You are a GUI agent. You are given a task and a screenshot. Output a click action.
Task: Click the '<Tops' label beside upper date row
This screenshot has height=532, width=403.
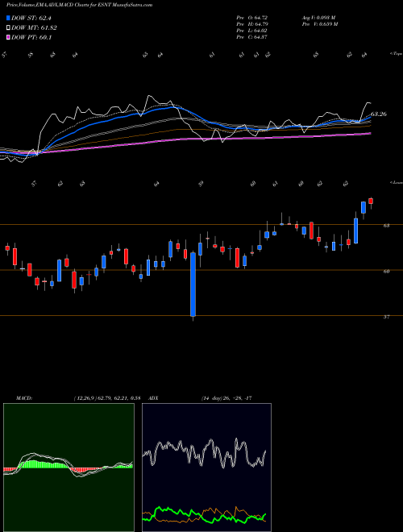pos(396,54)
